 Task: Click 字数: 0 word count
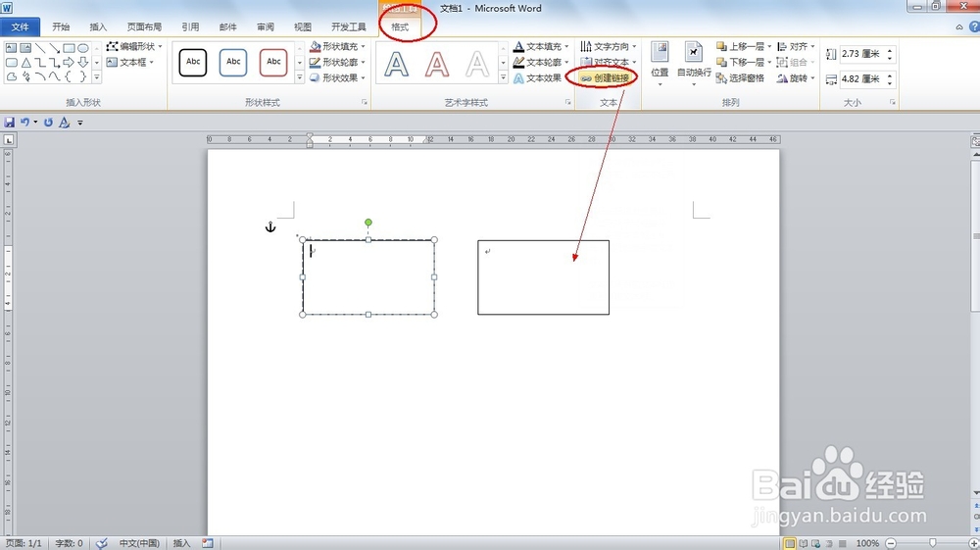click(69, 543)
